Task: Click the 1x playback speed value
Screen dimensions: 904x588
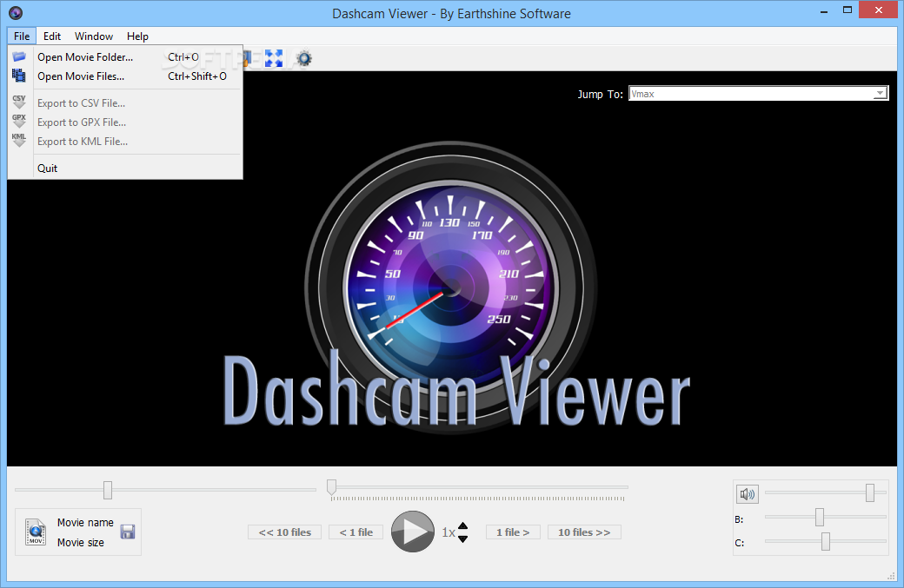Action: (449, 532)
